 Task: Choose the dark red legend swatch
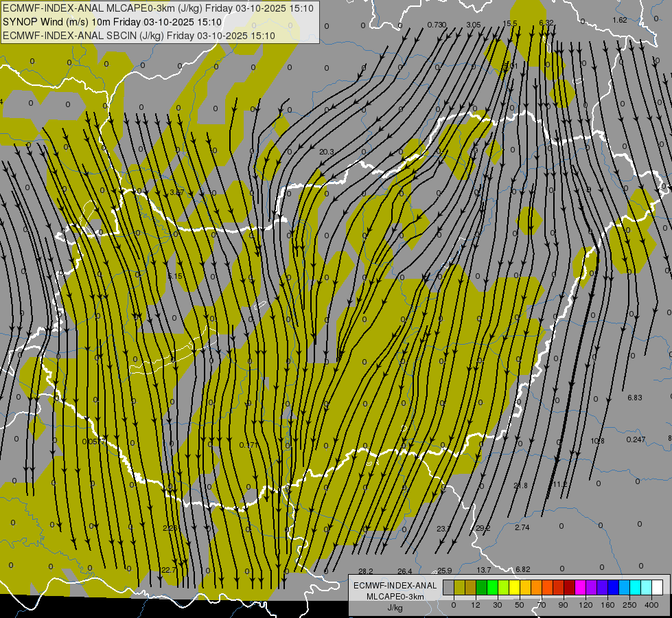pyautogui.click(x=570, y=587)
